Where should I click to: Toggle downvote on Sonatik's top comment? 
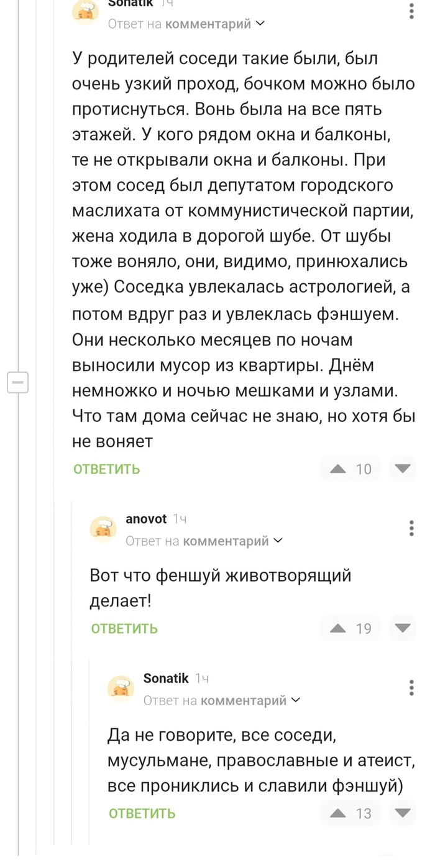pos(403,468)
